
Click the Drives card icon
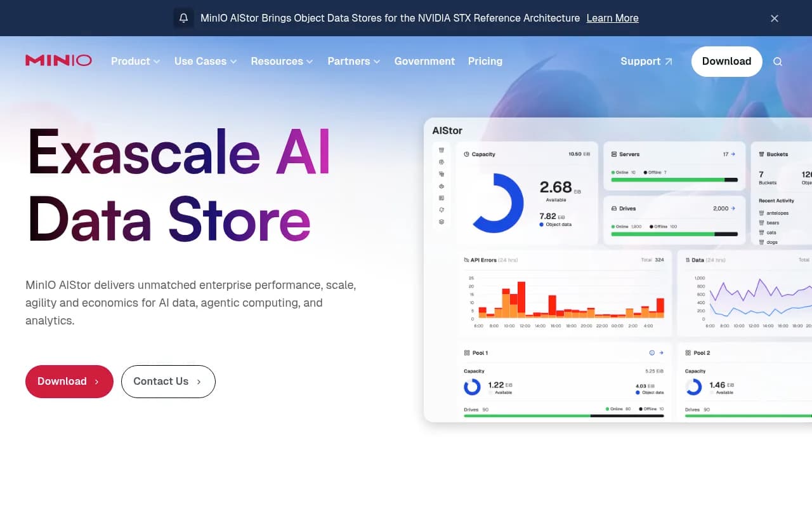(614, 208)
